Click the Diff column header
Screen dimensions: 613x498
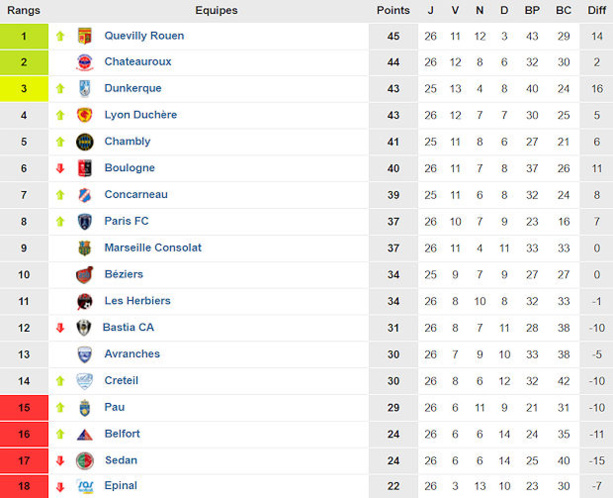coord(596,10)
